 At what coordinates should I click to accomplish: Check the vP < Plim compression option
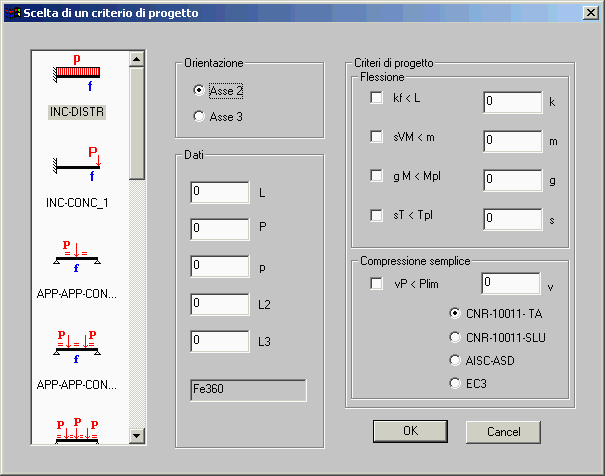[377, 284]
